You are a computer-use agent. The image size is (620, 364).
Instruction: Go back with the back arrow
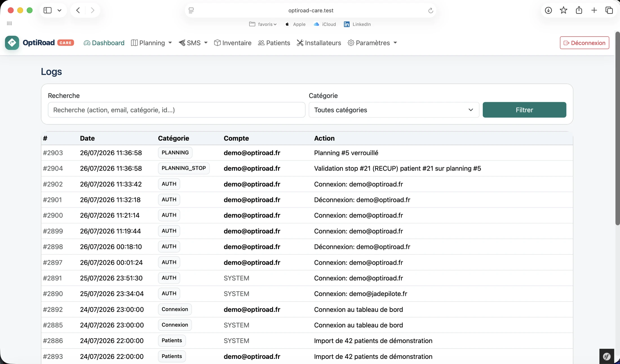[x=78, y=10]
